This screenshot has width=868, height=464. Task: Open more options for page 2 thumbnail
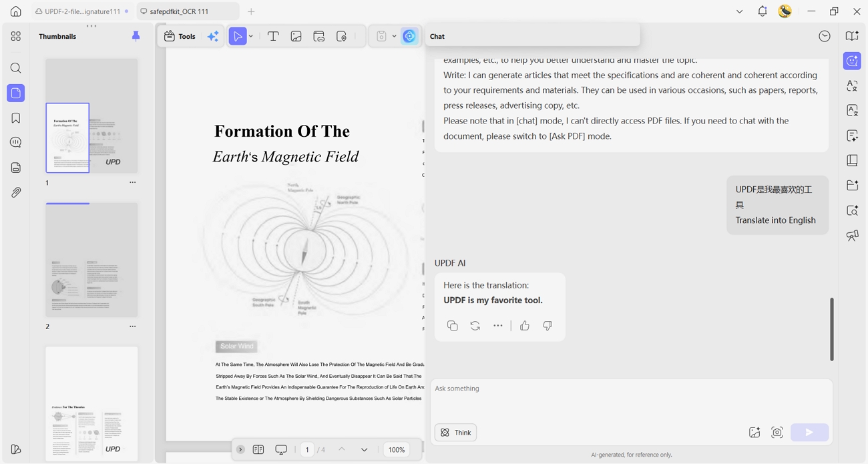point(132,326)
